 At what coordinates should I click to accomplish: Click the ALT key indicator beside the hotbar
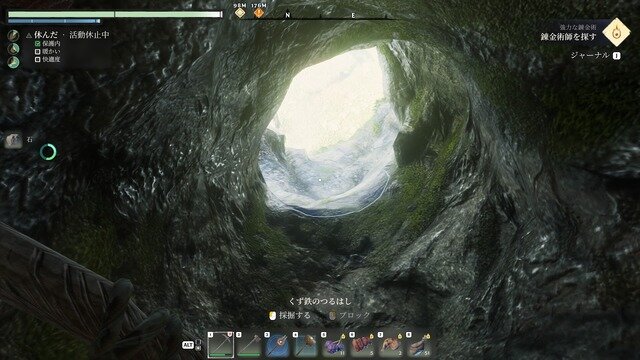pyautogui.click(x=187, y=345)
